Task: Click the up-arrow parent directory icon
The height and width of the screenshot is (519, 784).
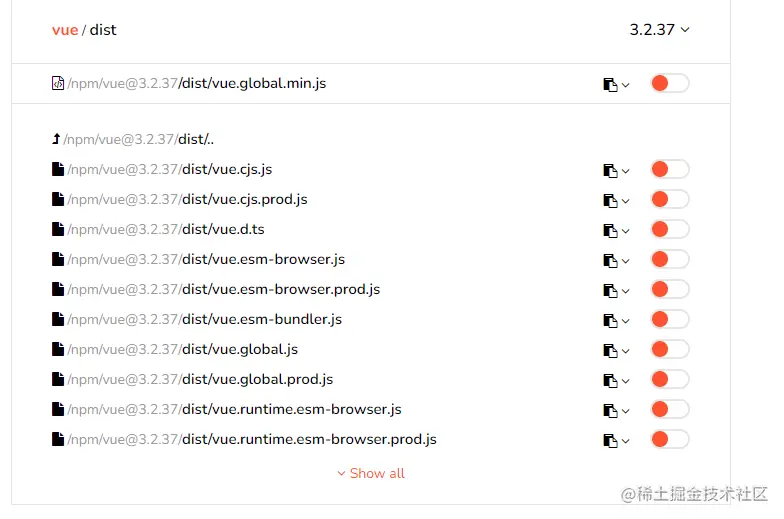Action: tap(56, 138)
